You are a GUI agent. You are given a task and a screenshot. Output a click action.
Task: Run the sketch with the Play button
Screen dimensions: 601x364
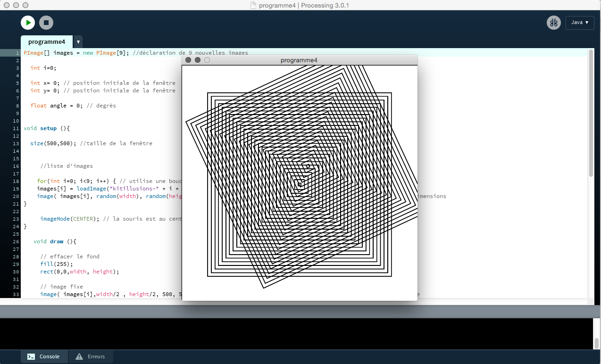click(x=28, y=23)
